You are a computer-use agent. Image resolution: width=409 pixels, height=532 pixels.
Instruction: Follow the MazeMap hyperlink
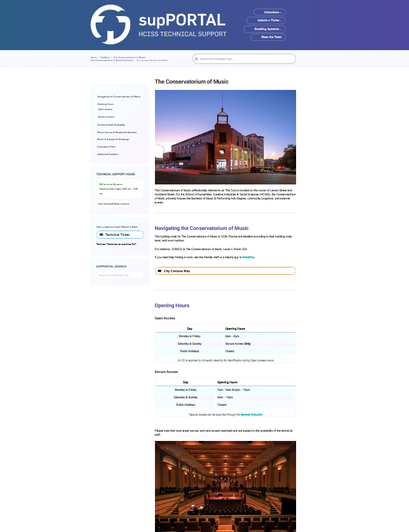[248, 257]
